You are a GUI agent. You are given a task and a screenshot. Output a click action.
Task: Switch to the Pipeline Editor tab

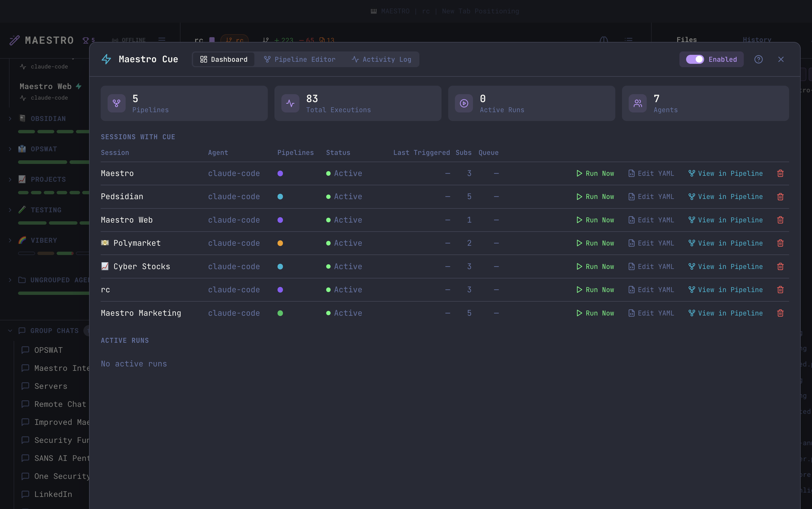299,59
